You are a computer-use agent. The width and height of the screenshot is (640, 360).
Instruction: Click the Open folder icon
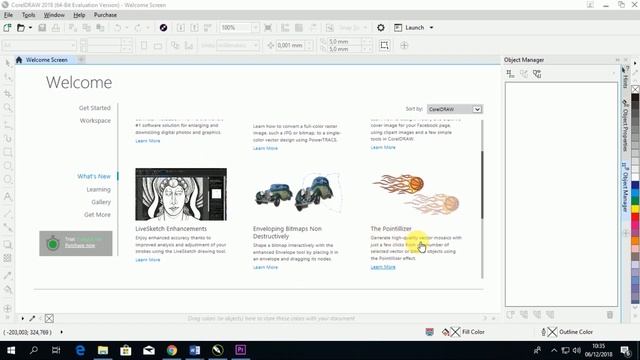tap(20, 28)
